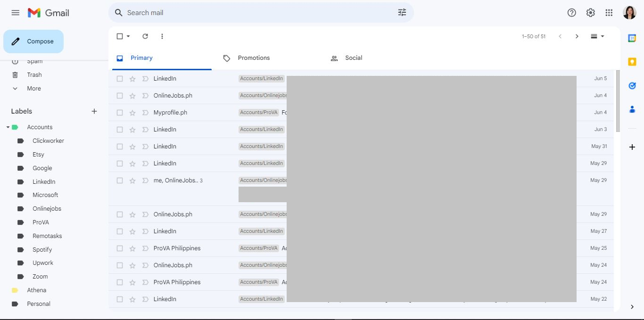644x320 pixels.
Task: Select the OnlineJobs.ph email dated Jun 4
Action: 120,96
